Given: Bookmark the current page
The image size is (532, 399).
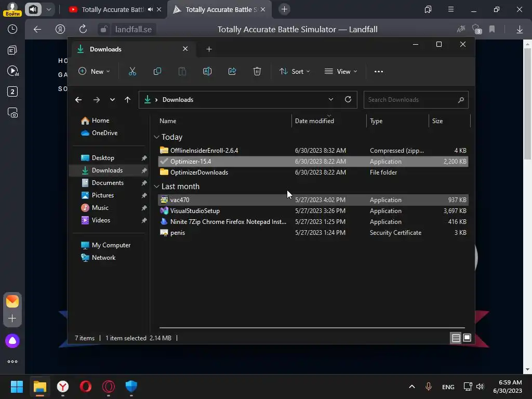Looking at the screenshot, I should tap(492, 30).
